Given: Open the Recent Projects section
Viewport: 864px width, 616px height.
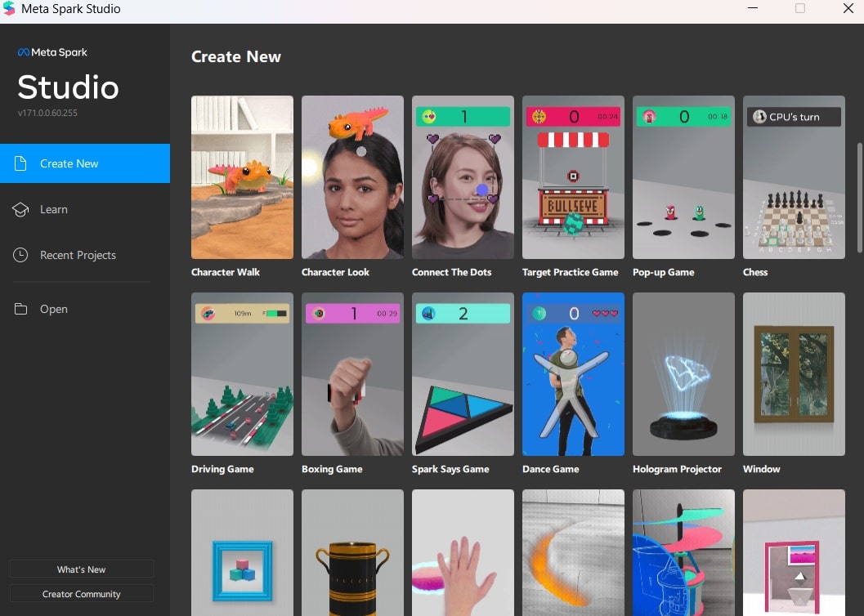Looking at the screenshot, I should 78,255.
